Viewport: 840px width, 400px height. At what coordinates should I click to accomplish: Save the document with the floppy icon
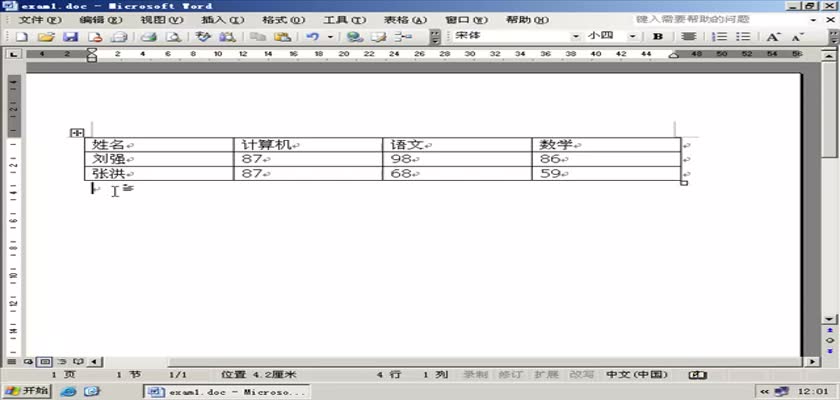pyautogui.click(x=71, y=37)
